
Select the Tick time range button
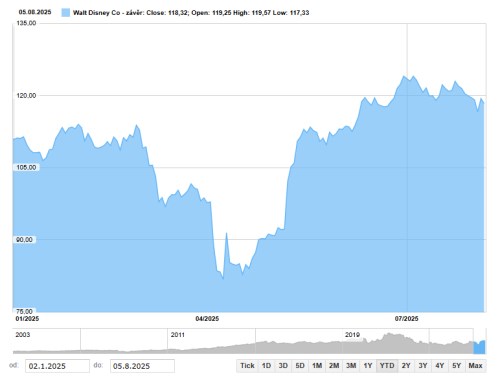[247, 366]
